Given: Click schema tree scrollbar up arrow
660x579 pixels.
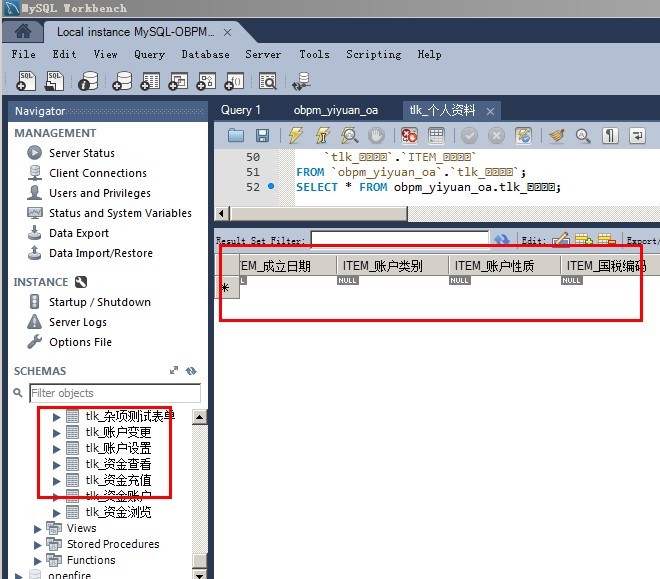Looking at the screenshot, I should tap(199, 417).
